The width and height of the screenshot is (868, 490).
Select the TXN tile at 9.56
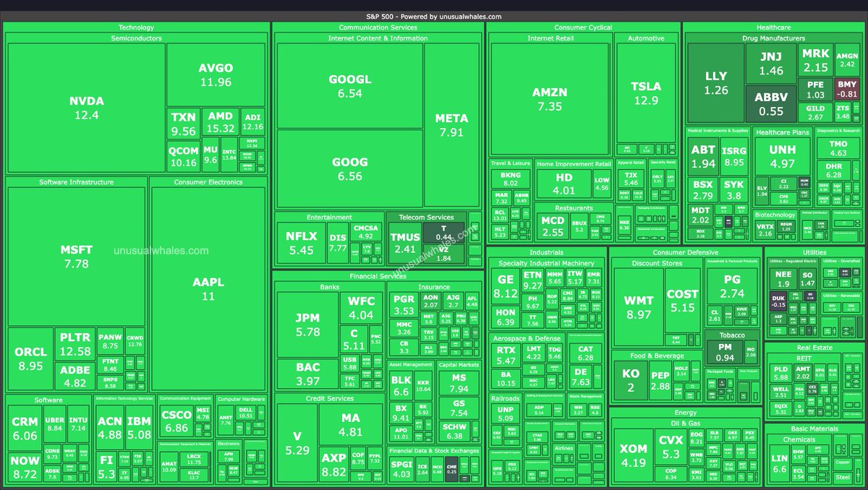[184, 124]
